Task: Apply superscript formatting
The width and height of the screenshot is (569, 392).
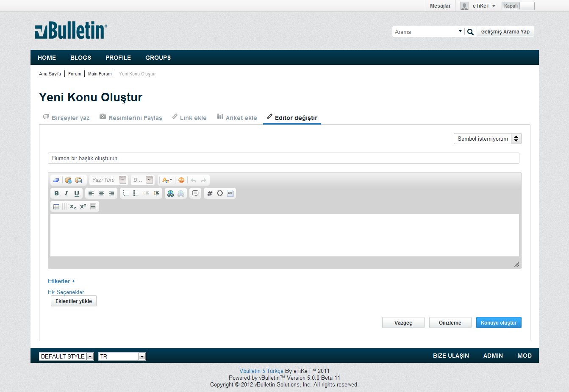Action: click(83, 206)
